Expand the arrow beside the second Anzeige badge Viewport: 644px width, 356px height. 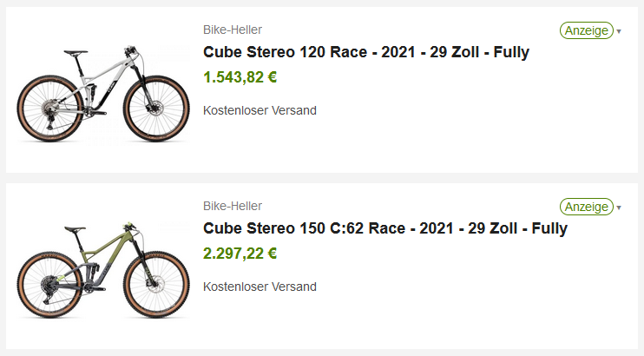pyautogui.click(x=619, y=208)
